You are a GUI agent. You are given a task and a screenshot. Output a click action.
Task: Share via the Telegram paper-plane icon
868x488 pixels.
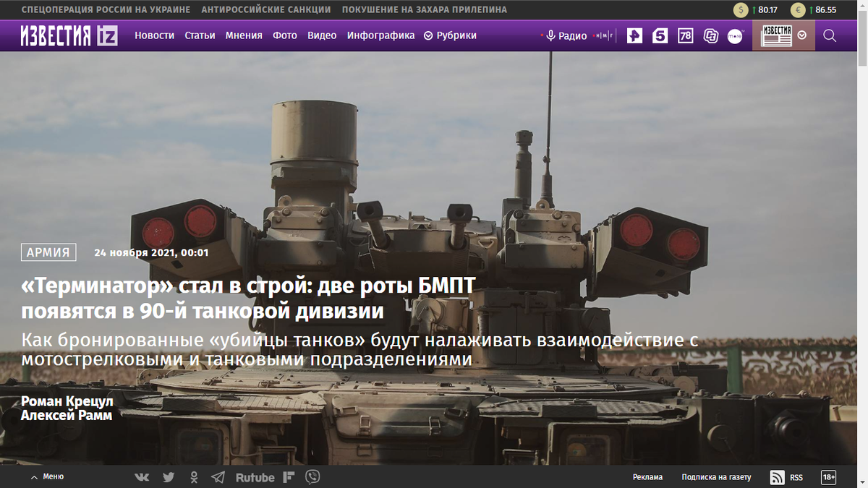(x=218, y=476)
